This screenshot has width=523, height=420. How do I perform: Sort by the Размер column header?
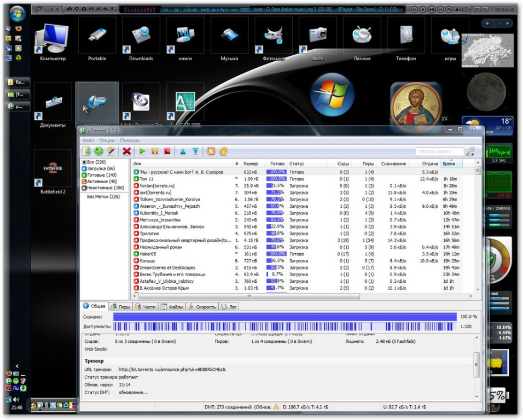point(251,164)
